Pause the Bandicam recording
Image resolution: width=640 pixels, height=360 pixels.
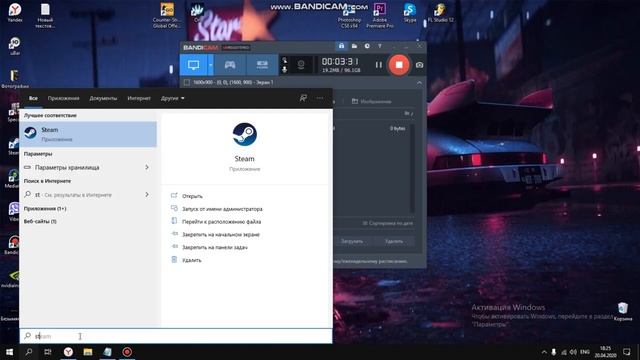click(x=379, y=65)
